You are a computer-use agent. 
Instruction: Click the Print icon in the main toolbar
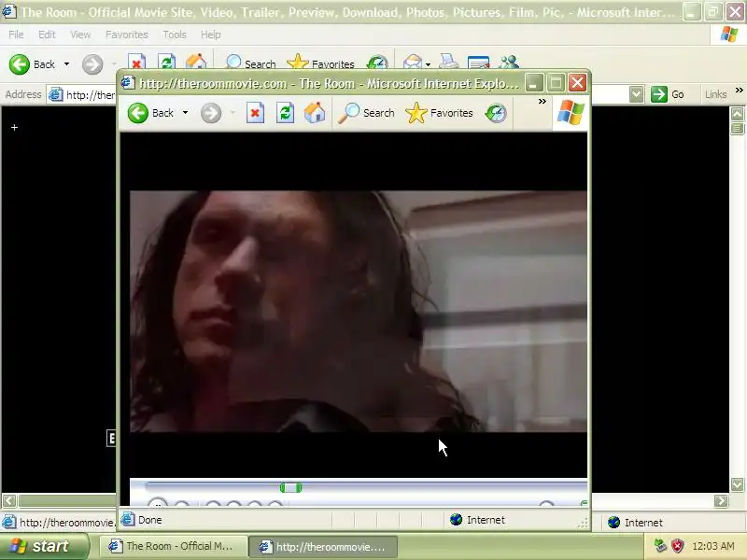448,62
